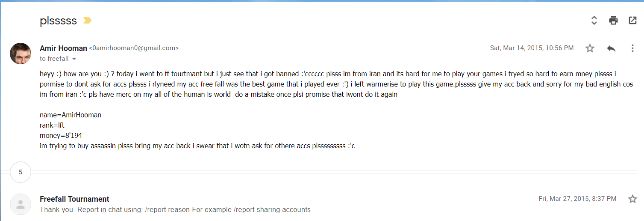Click the 0amirhooman0@gmail.com email address
Image resolution: width=644 pixels, height=221 pixels.
pyautogui.click(x=134, y=48)
